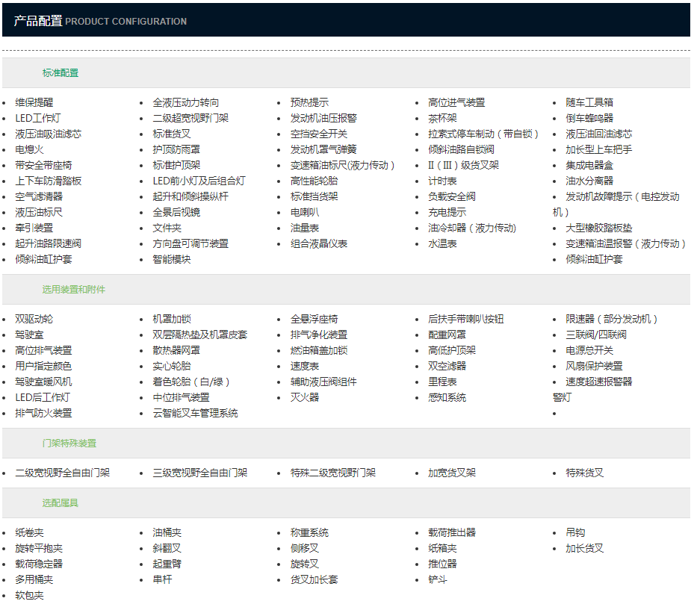691x616 pixels.
Task: Click the 称重系统 attachment item
Action: [x=309, y=532]
